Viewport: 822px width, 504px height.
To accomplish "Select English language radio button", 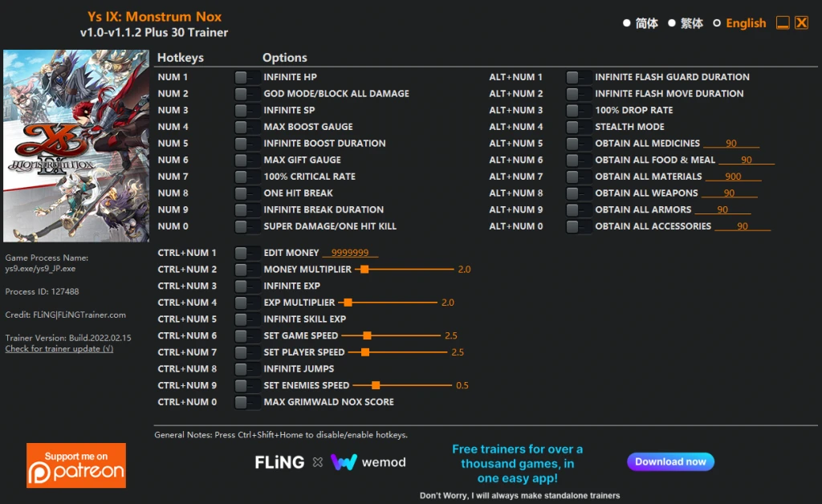I will [718, 23].
